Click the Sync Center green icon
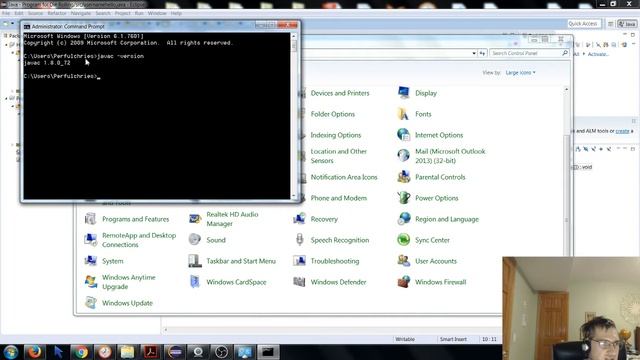 404,240
